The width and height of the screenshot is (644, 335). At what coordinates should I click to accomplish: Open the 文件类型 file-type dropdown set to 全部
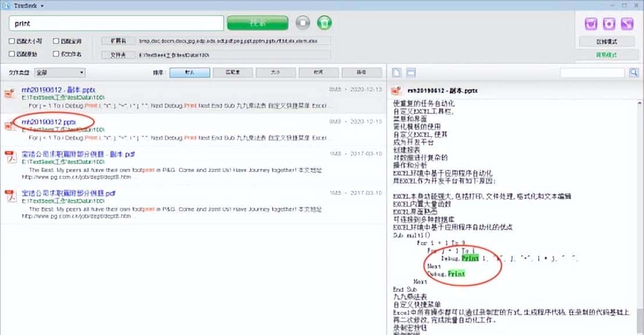(59, 73)
